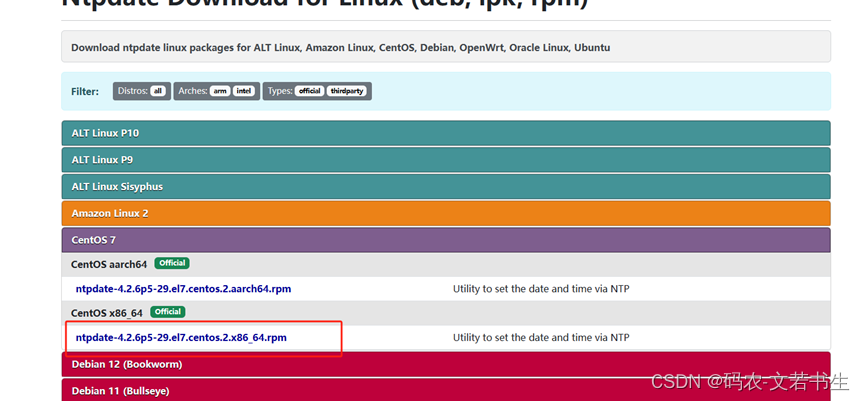
Task: Click the 'Download ntpdate linux packages' description text
Action: point(340,47)
